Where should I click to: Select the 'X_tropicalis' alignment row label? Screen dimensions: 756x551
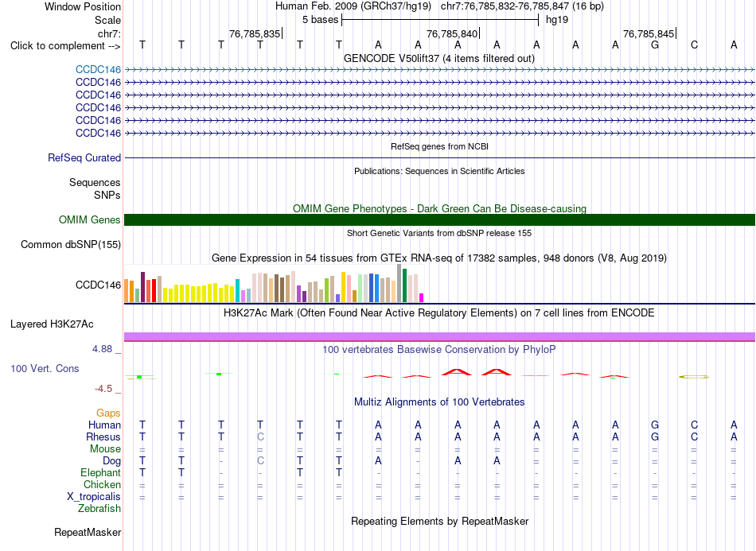tap(94, 497)
